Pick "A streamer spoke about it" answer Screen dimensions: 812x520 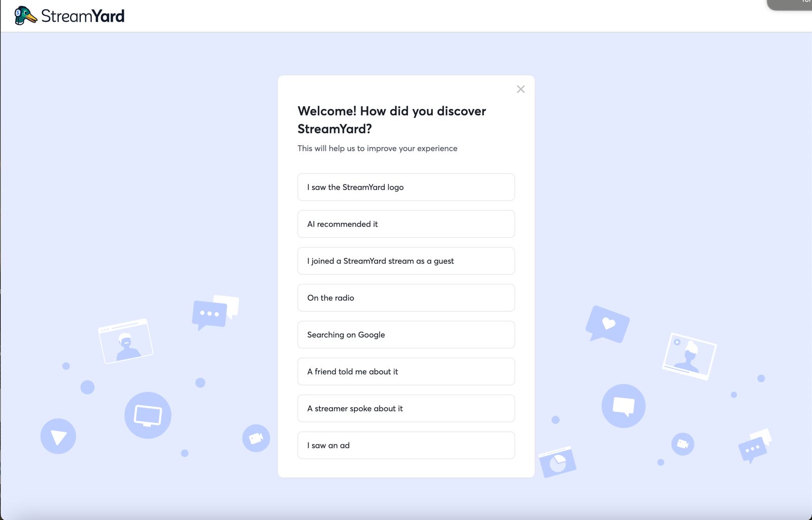point(406,409)
